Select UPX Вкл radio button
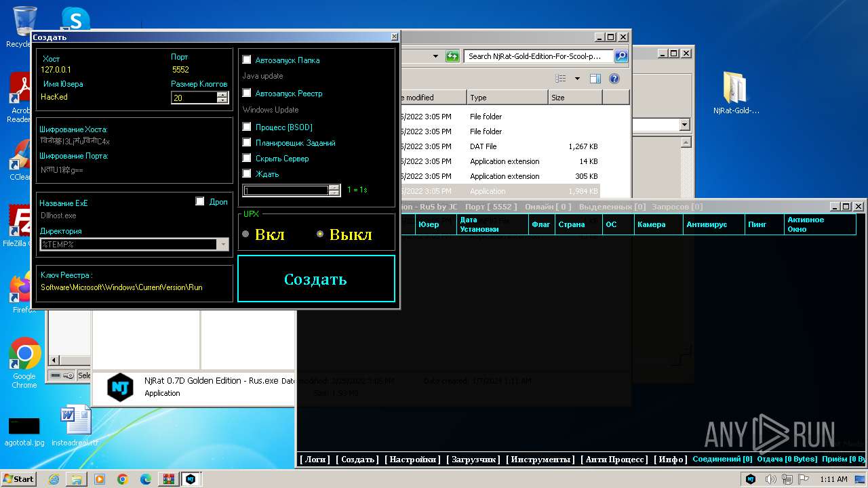This screenshot has width=868, height=488. pos(245,235)
